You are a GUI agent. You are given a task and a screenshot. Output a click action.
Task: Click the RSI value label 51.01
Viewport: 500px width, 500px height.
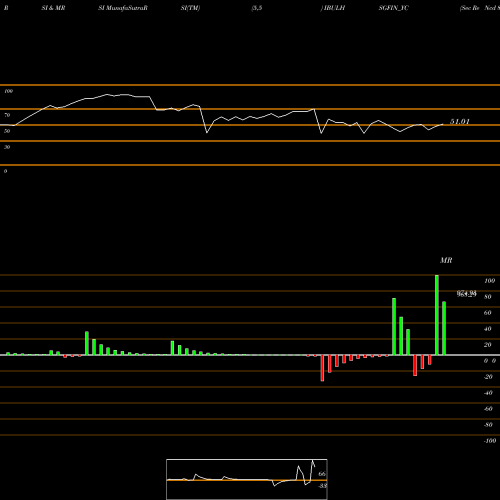[x=460, y=122]
